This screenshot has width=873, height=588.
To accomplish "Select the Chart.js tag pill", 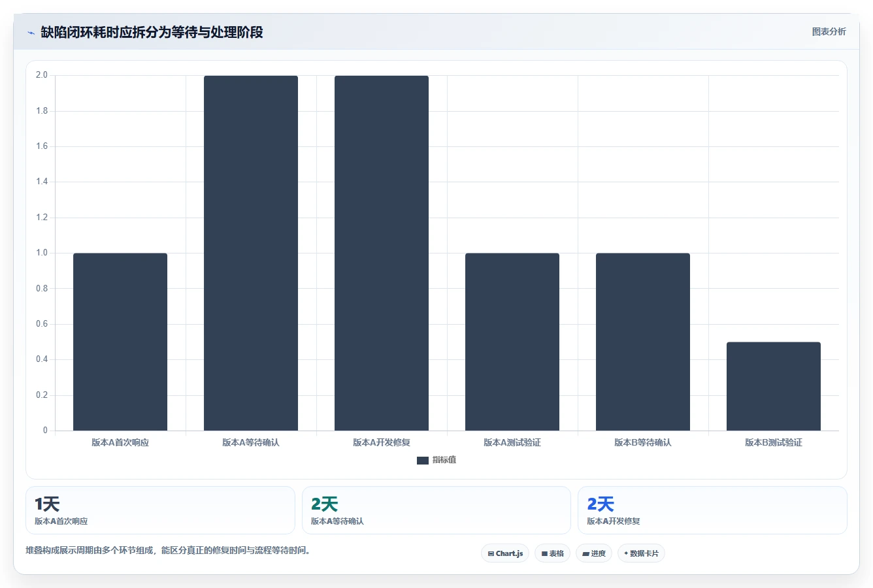I will click(505, 553).
